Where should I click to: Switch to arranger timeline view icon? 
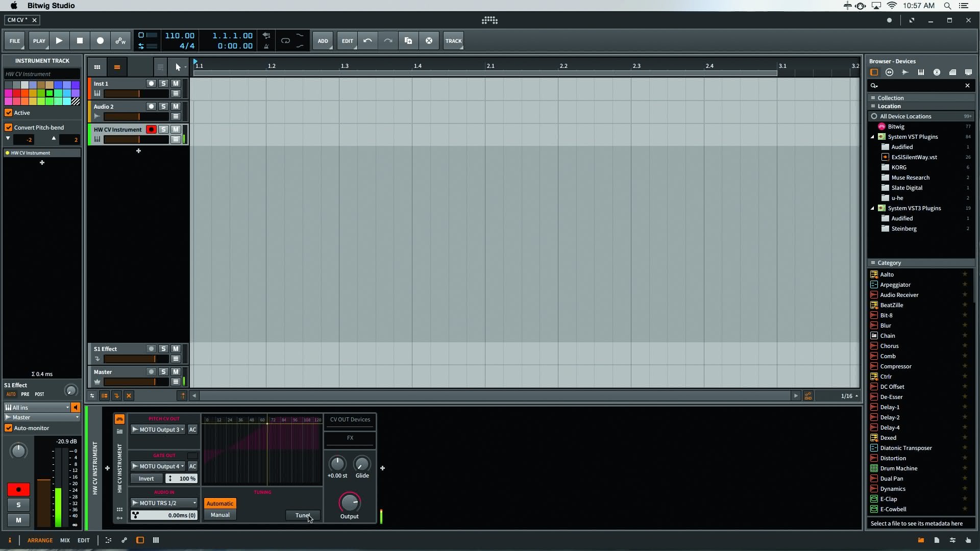coord(117,67)
